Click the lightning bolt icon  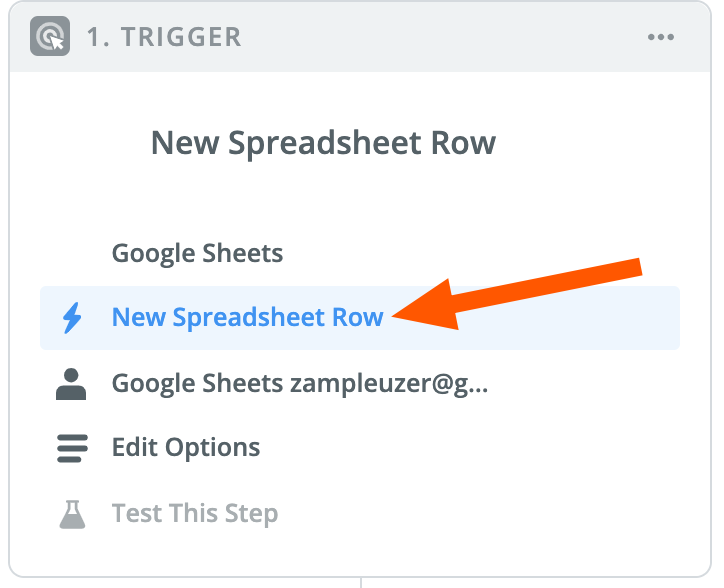pyautogui.click(x=72, y=318)
